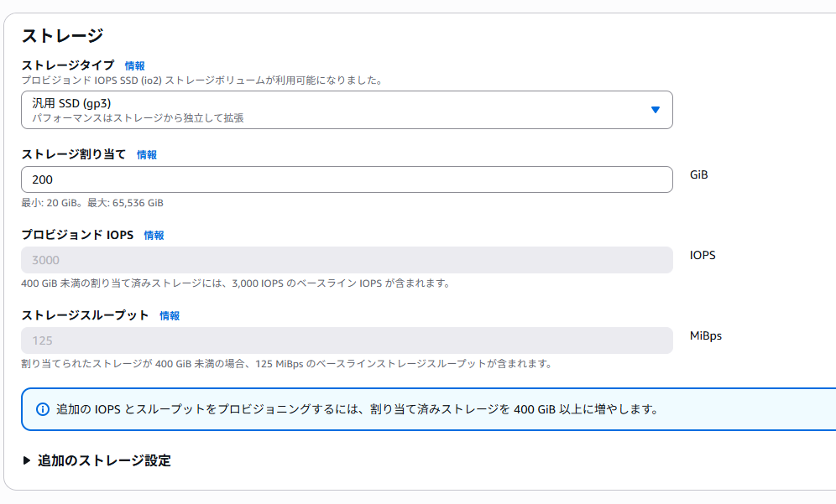This screenshot has height=504, width=836.
Task: Click the disabled IOPS field showing 3000
Action: [x=346, y=260]
